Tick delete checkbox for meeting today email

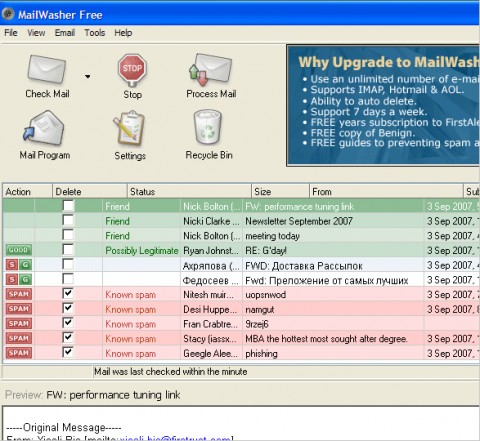(68, 235)
